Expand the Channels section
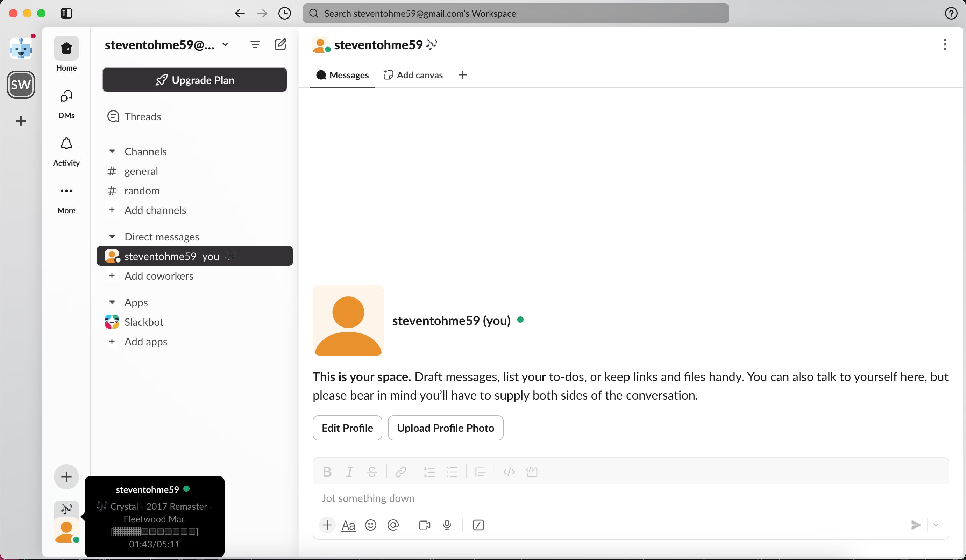Viewport: 966px width, 560px height. pos(111,151)
